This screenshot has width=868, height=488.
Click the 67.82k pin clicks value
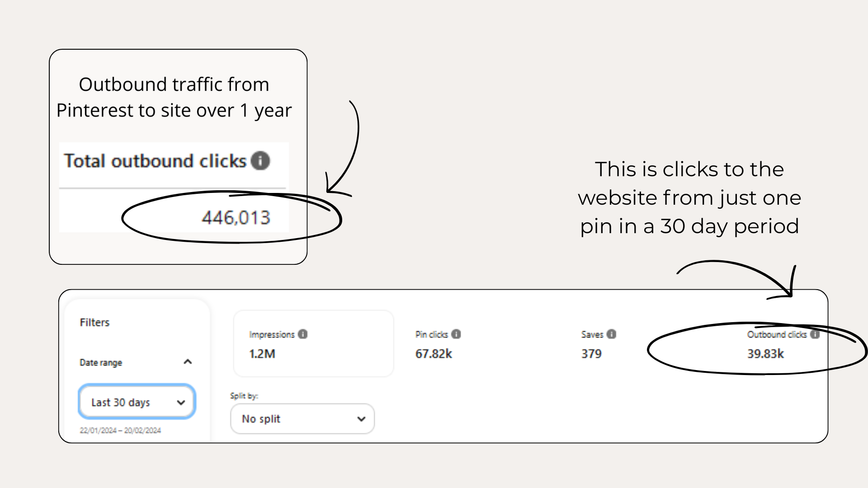[x=434, y=354]
